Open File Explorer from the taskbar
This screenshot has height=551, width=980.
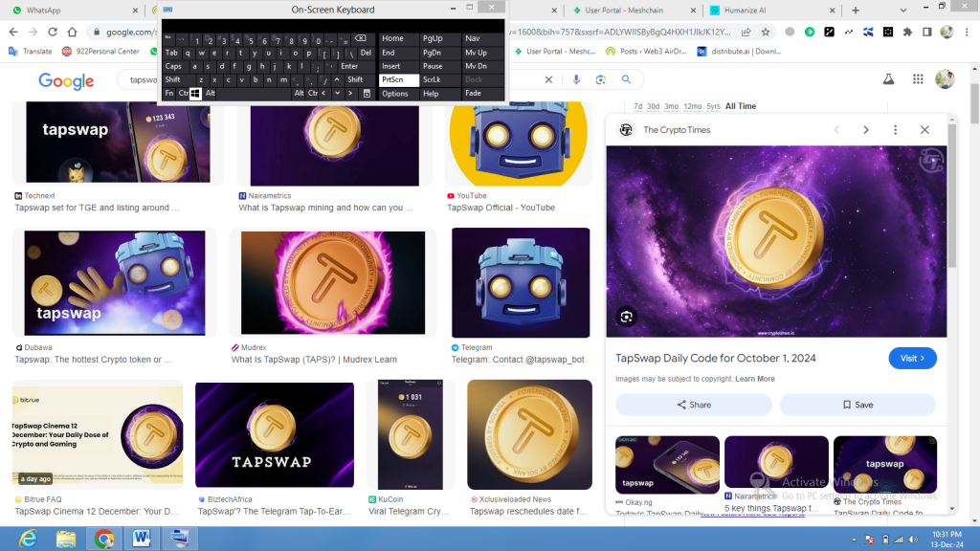[x=66, y=539]
